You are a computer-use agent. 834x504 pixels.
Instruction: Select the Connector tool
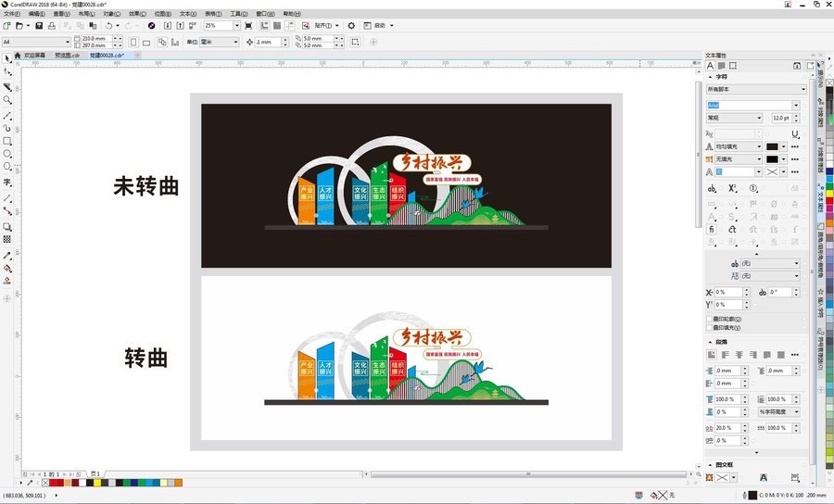6,211
